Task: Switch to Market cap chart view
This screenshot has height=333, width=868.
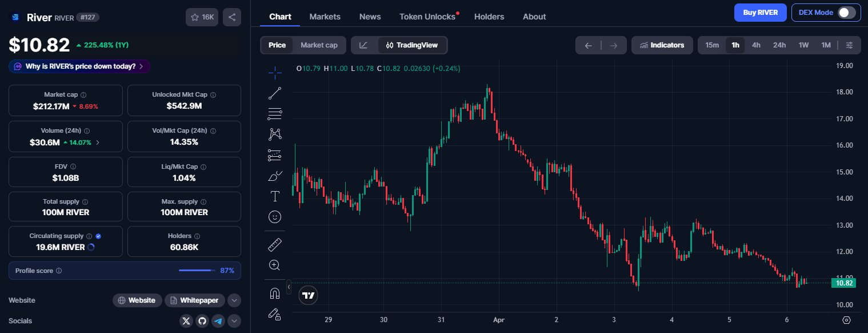Action: (319, 45)
